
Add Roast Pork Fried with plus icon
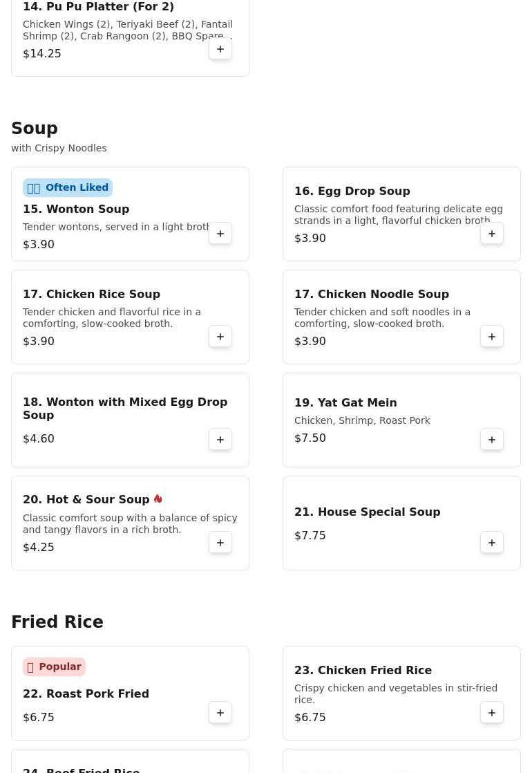[220, 713]
